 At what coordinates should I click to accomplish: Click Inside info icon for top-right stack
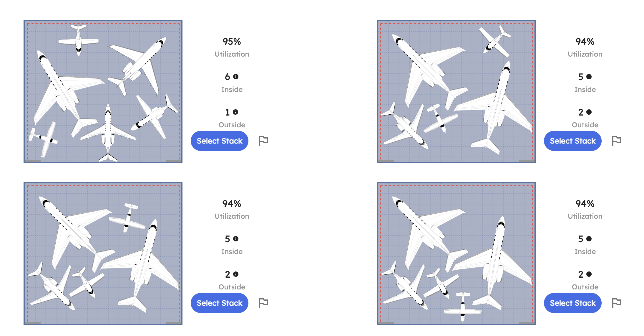(589, 77)
